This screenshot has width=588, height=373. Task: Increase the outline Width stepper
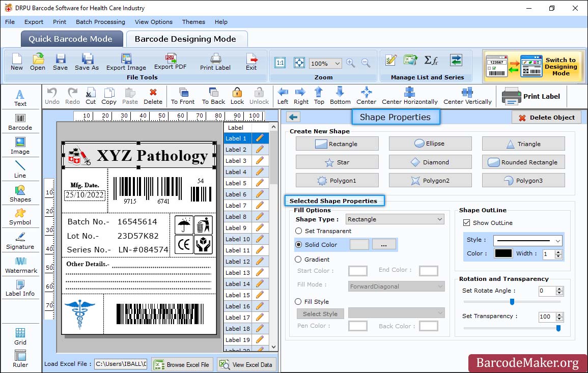(559, 251)
